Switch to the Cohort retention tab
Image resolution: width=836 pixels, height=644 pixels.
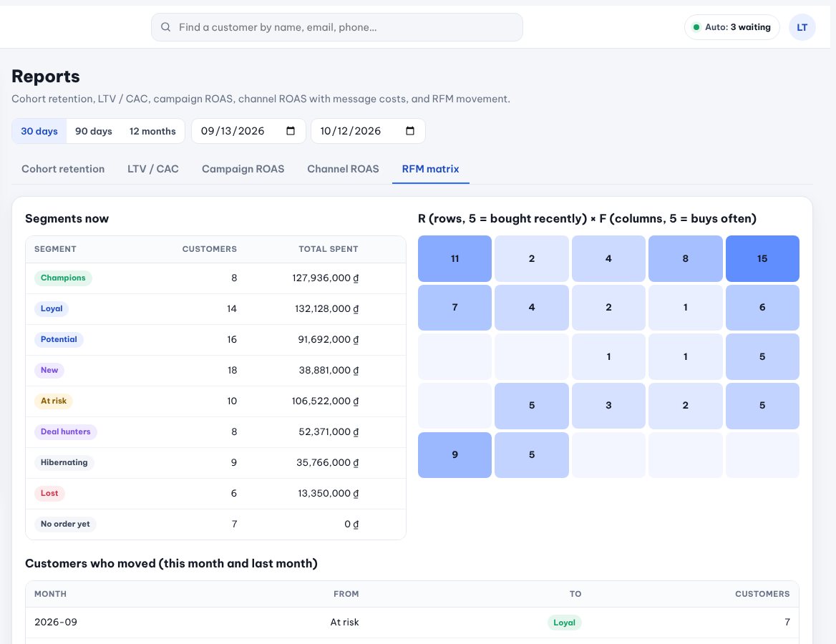click(63, 169)
